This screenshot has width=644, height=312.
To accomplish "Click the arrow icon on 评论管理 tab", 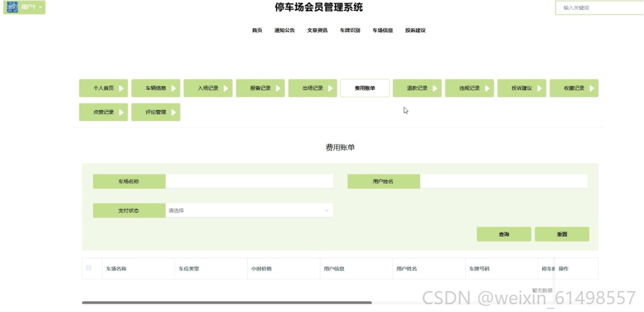I will pyautogui.click(x=174, y=112).
